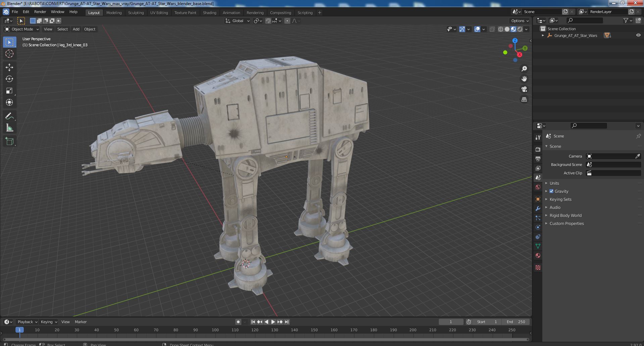Image resolution: width=644 pixels, height=346 pixels.
Task: Expand Grunge_AT_AT_Star_Wars collection tree
Action: (543, 35)
